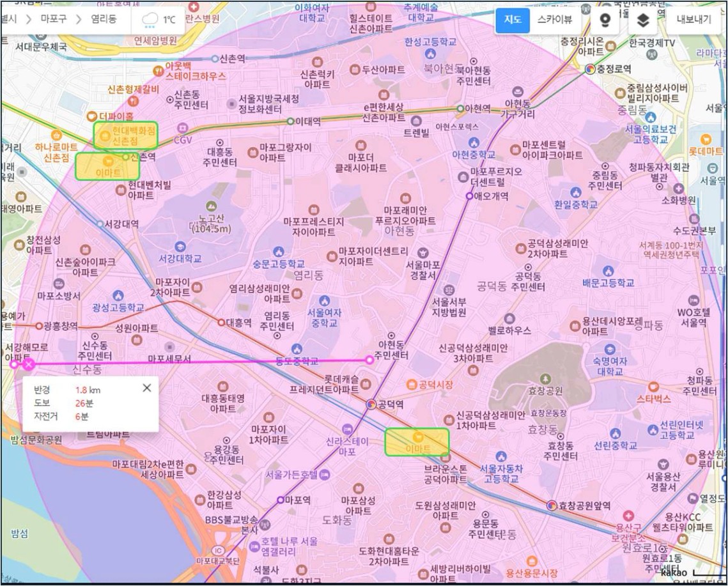
Task: Click the 대흥동 주민센터 label
Action: [x=220, y=157]
